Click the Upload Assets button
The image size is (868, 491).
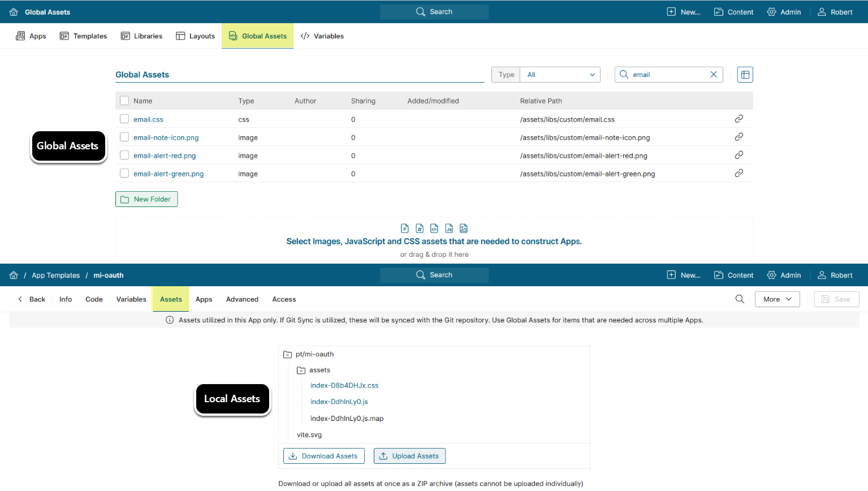tap(409, 456)
